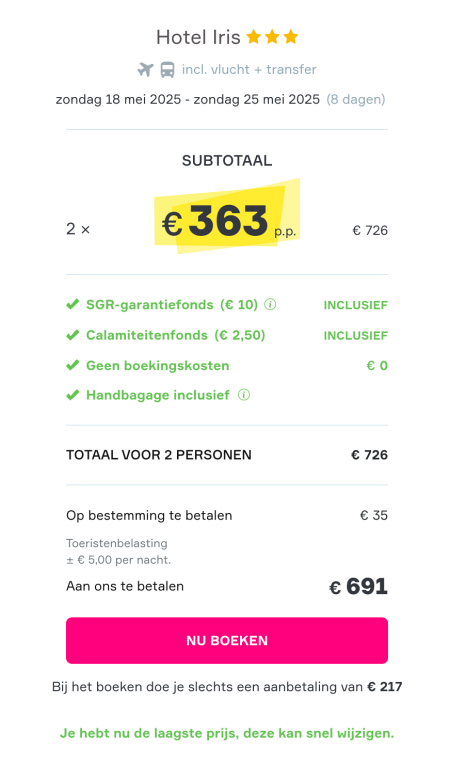The height and width of the screenshot is (765, 450).
Task: Click the highlighted €363 p.p. price
Action: 227,221
